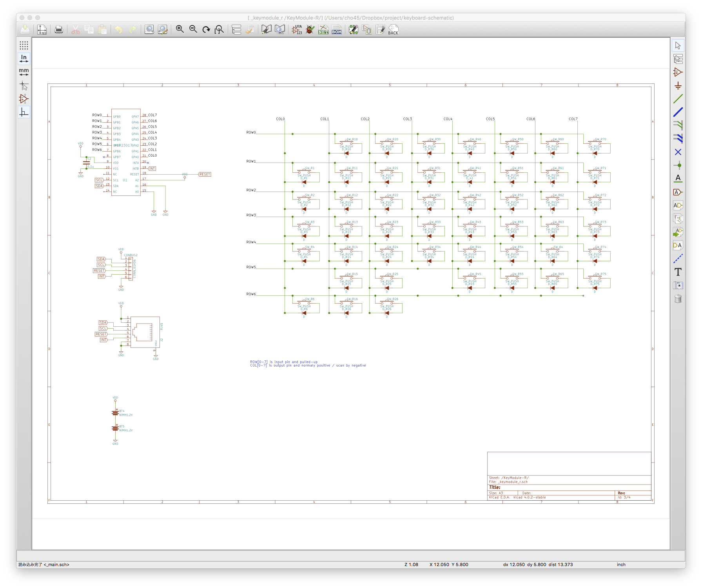Switch units to millimeters
The height and width of the screenshot is (588, 702).
(24, 72)
